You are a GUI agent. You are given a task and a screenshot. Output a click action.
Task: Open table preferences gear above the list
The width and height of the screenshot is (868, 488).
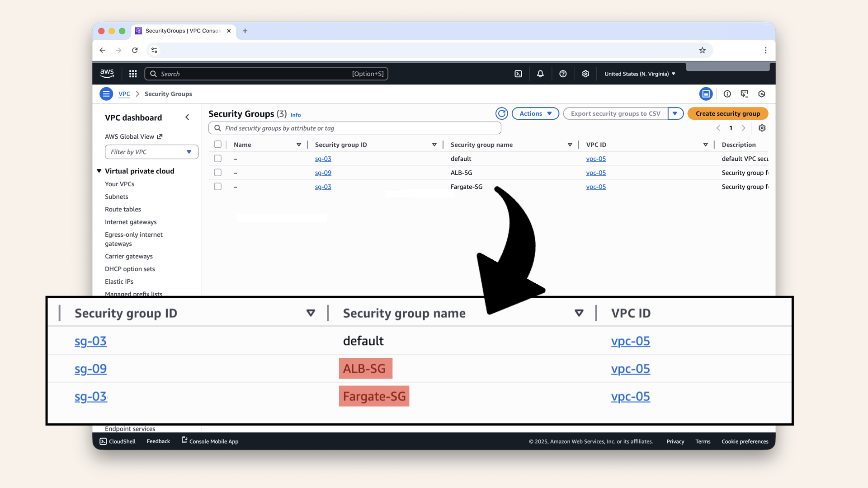tap(762, 128)
